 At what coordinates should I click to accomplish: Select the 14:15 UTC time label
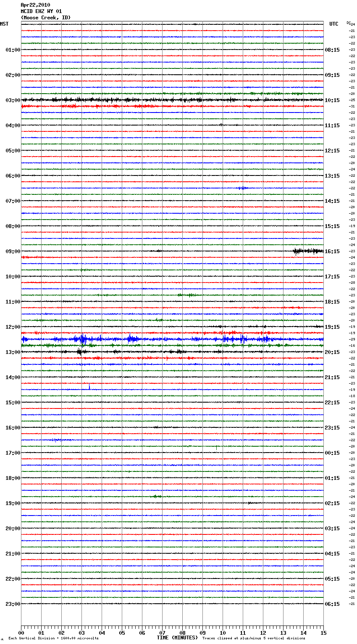(332, 201)
